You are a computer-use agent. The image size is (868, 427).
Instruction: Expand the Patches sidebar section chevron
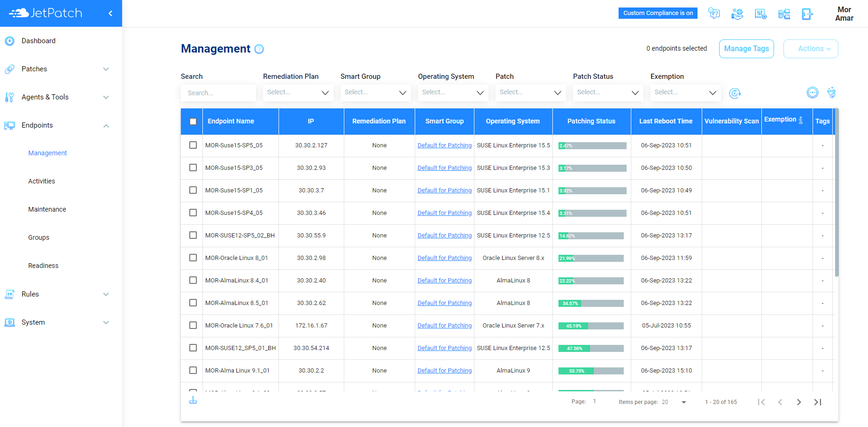pos(106,69)
